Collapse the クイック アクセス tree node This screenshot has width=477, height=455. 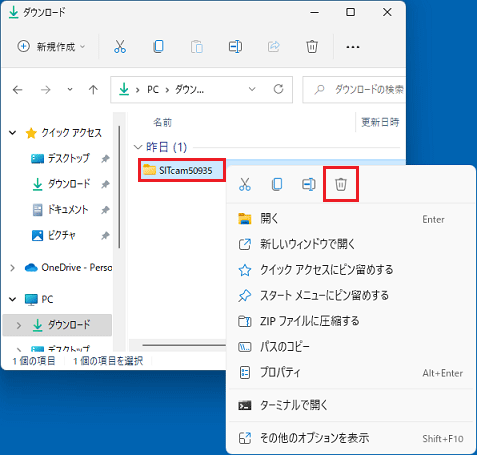[x=12, y=133]
